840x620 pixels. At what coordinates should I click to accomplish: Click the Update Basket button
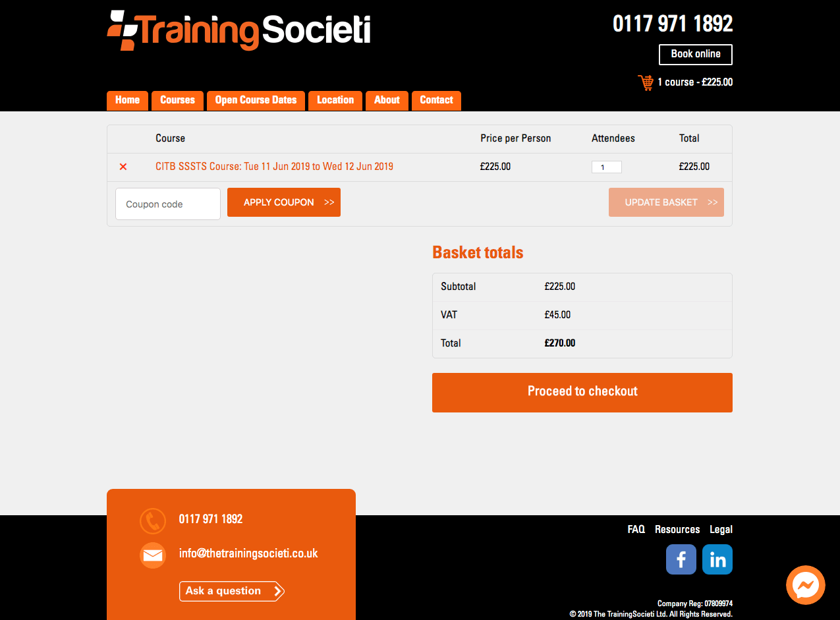666,202
